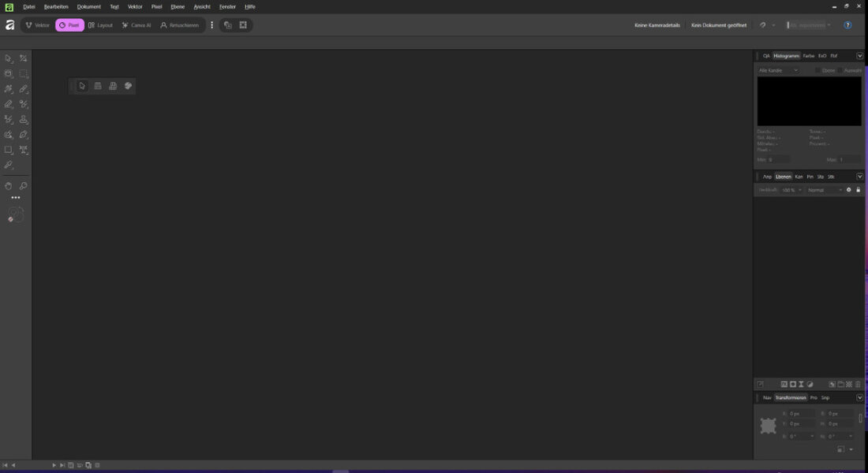868x473 pixels.
Task: Open the help question mark icon
Action: click(x=847, y=25)
